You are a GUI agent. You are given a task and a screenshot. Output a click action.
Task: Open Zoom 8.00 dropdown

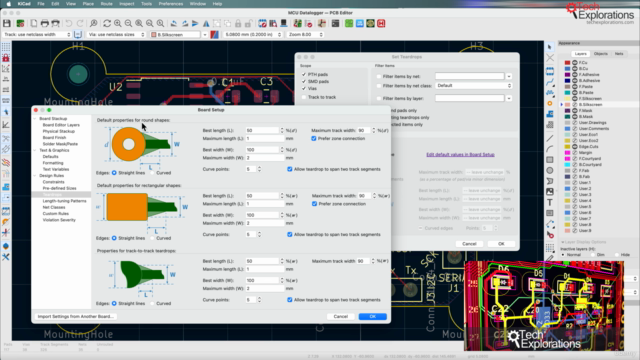coord(305,35)
